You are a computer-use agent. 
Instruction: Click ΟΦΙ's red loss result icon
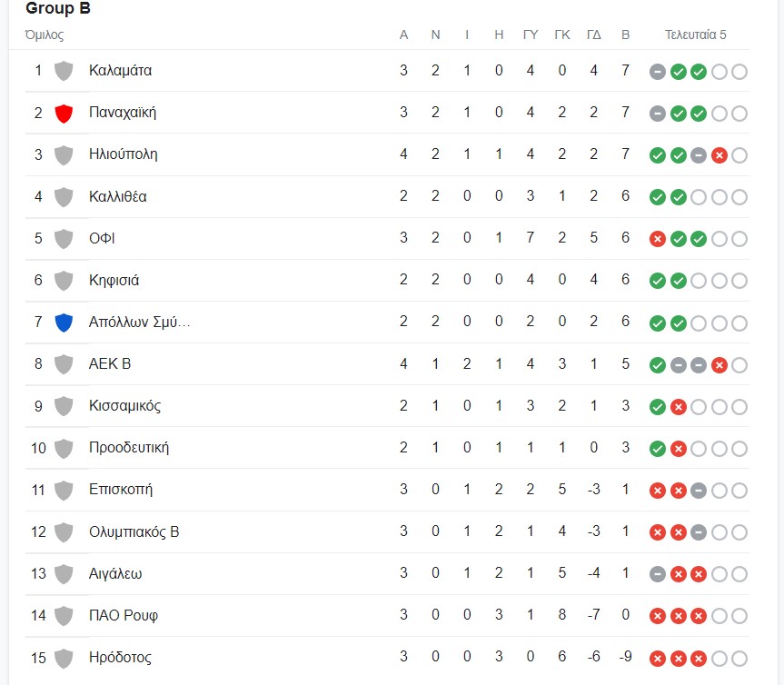658,240
